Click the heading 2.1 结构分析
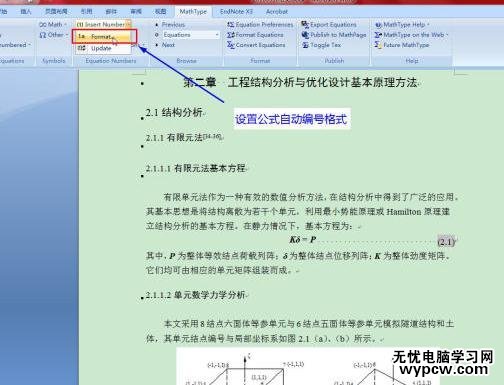 click(x=174, y=113)
